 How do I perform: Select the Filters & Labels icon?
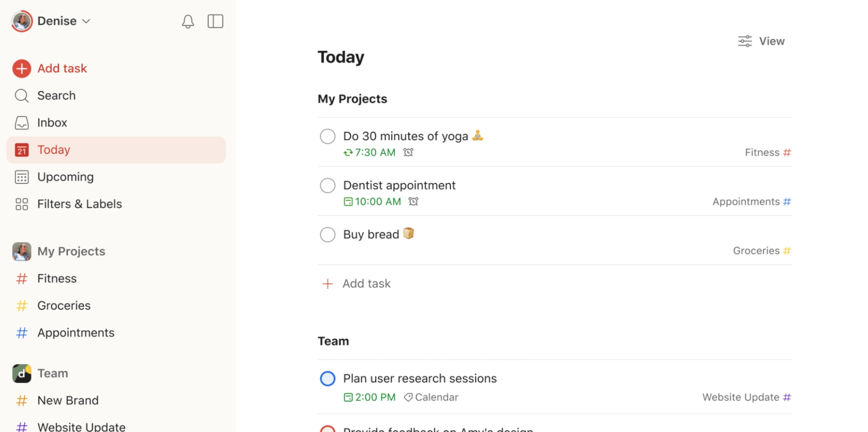[x=21, y=204]
